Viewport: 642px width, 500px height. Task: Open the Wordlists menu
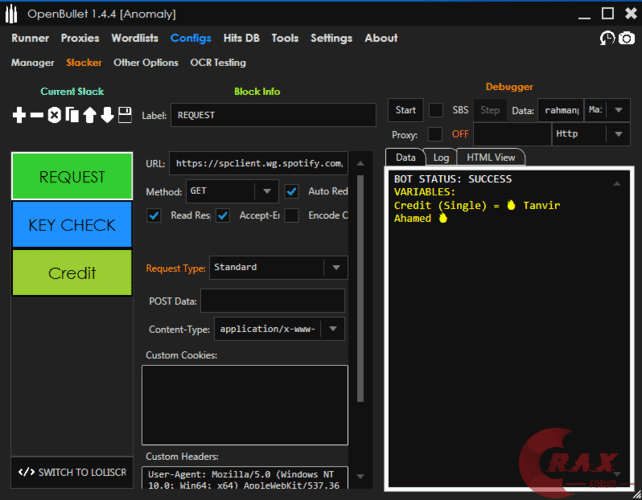coord(134,38)
